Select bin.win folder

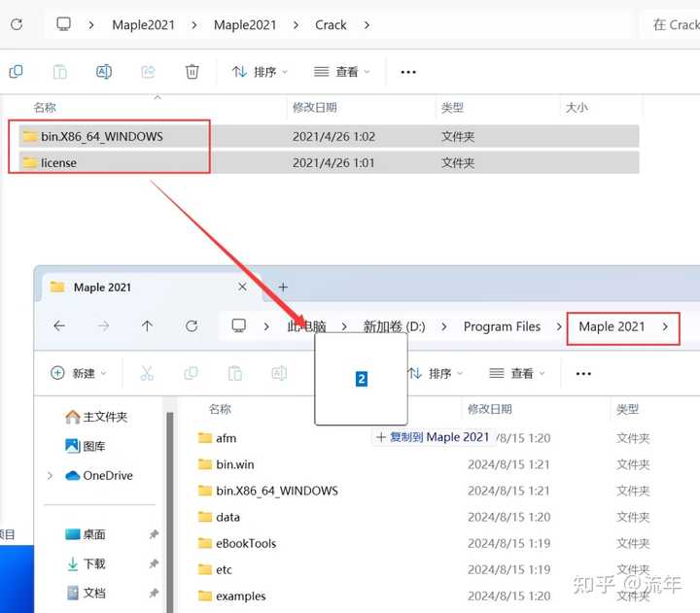(227, 464)
